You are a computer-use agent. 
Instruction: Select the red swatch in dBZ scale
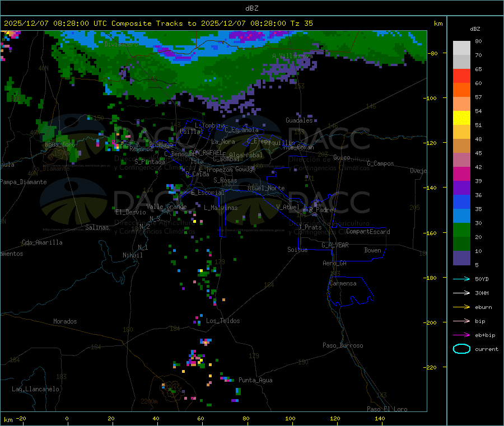[x=461, y=76]
